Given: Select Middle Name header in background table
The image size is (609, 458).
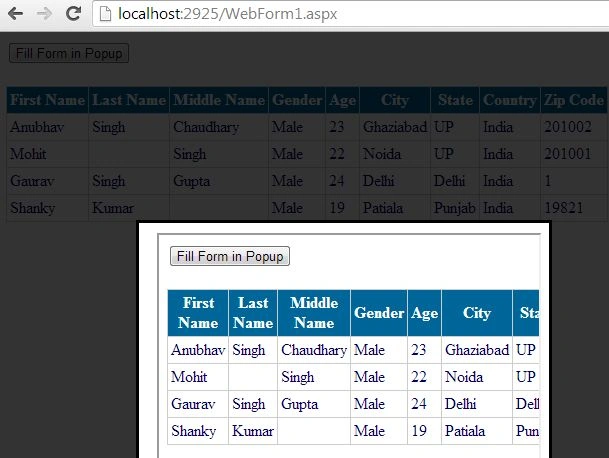Looking at the screenshot, I should (219, 100).
